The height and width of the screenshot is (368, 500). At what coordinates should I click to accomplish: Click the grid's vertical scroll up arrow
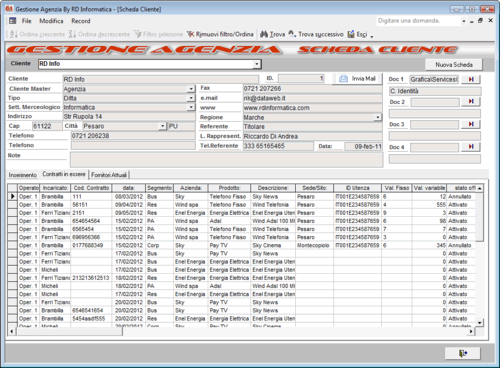pyautogui.click(x=479, y=188)
